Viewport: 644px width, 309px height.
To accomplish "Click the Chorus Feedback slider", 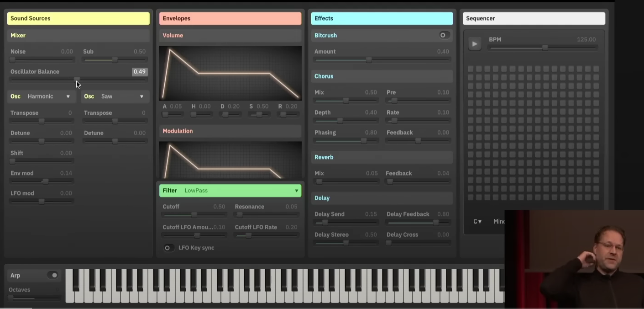I will (x=418, y=141).
